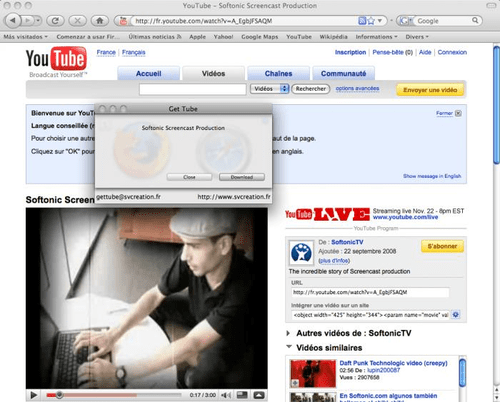This screenshot has height=402, width=500.
Task: Click the embed settings gear icon
Action: (456, 315)
